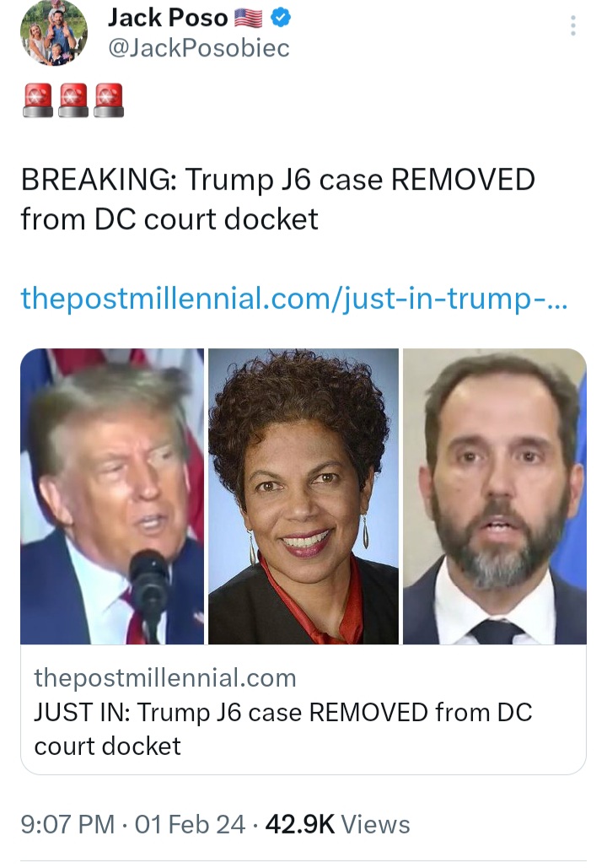This screenshot has height=868, width=607.
Task: Click the middle red siren emoji
Action: tap(73, 100)
